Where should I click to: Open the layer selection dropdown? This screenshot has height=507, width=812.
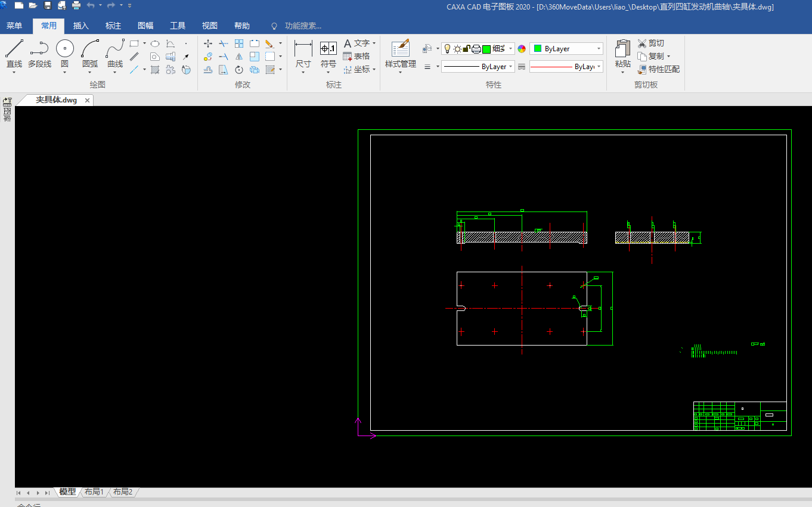[512, 49]
